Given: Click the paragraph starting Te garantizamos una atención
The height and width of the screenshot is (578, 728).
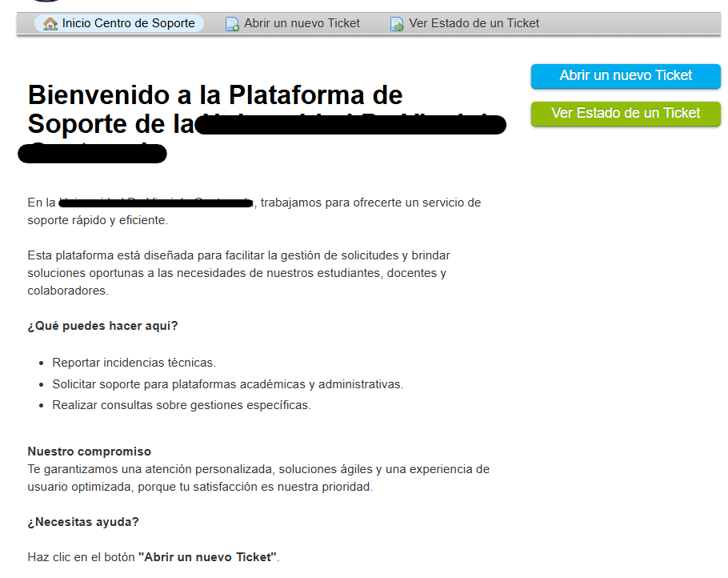Looking at the screenshot, I should 258,478.
